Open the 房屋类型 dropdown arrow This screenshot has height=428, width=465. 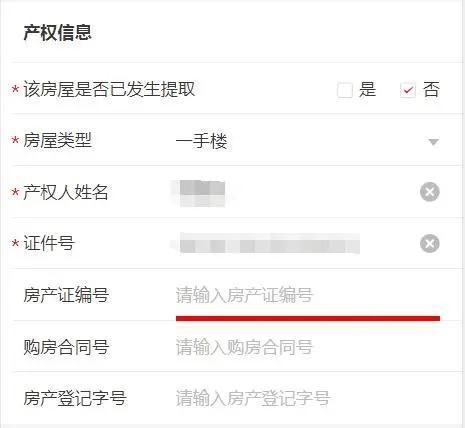pyautogui.click(x=433, y=142)
